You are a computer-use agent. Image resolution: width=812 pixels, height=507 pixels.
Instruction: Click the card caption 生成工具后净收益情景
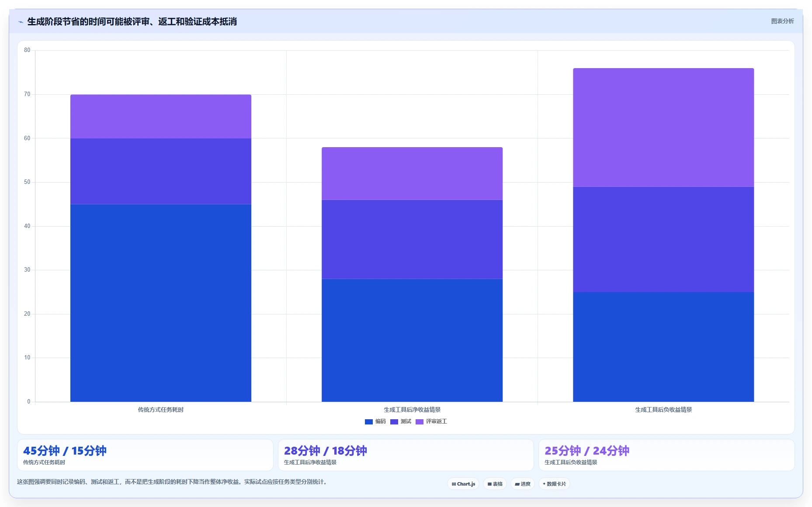click(x=310, y=462)
